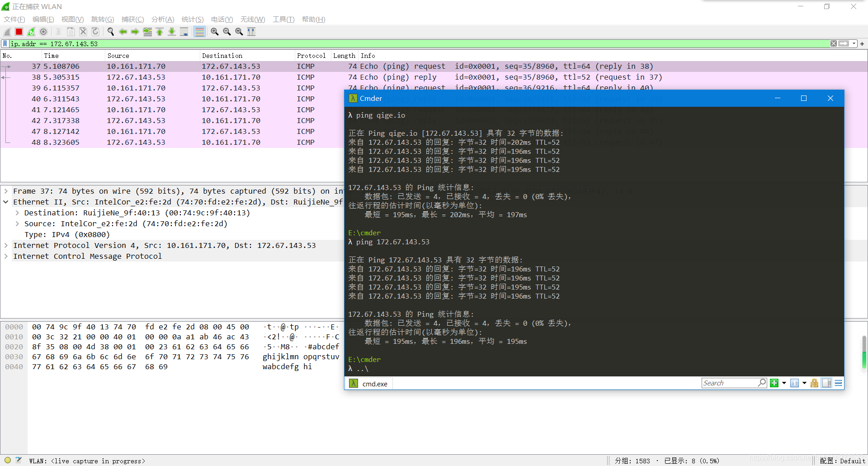
Task: Open the 统计(S) menu
Action: coord(193,19)
